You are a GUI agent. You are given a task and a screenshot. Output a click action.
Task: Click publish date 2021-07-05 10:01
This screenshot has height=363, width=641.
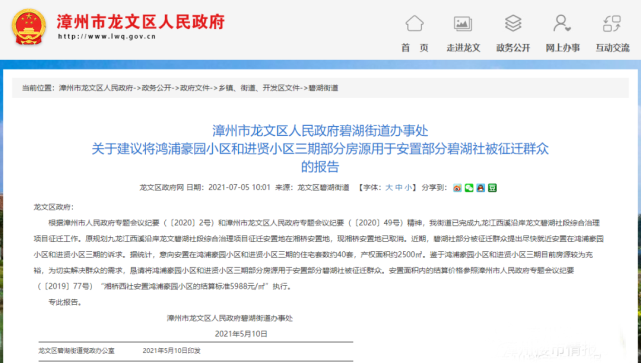(x=239, y=188)
